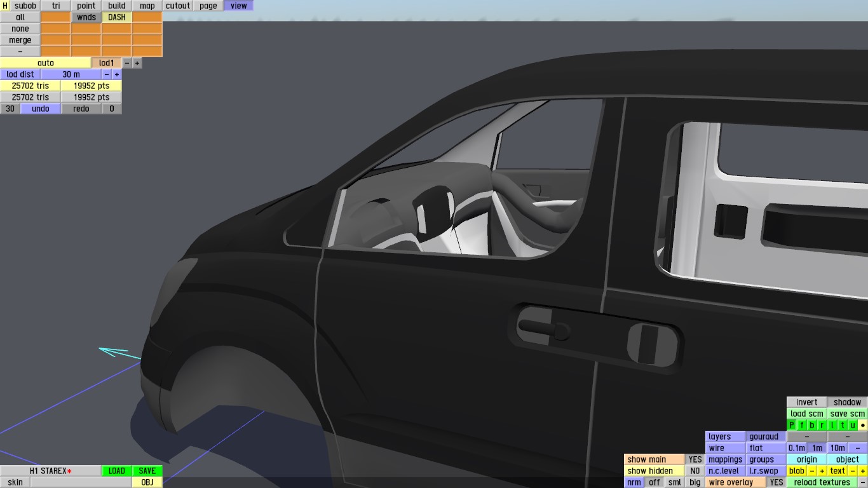Increase lod distance with plus beside 30 m

coord(117,74)
